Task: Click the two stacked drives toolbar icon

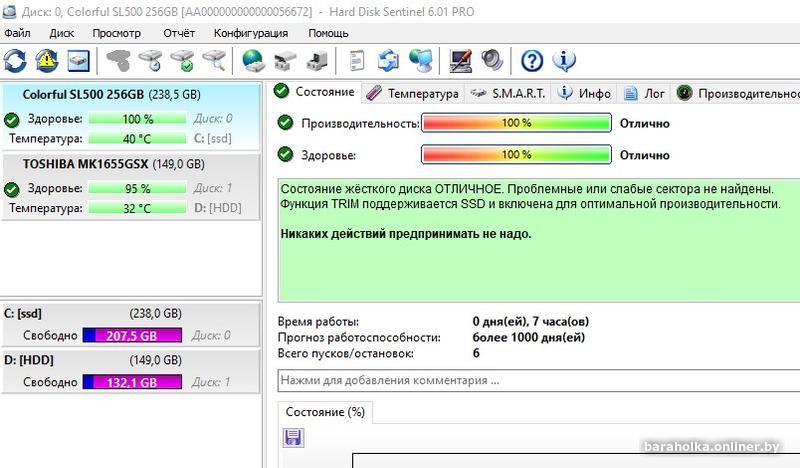Action: tap(285, 61)
